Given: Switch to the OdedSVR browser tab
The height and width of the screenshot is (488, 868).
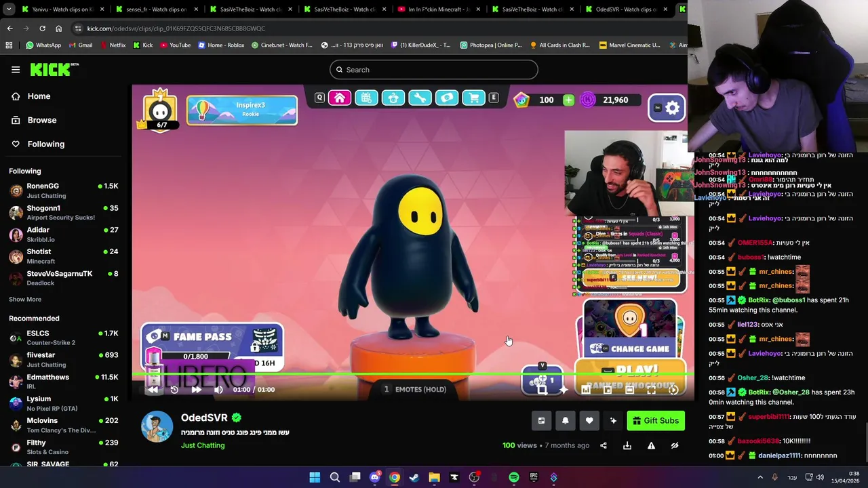Looking at the screenshot, I should [626, 9].
